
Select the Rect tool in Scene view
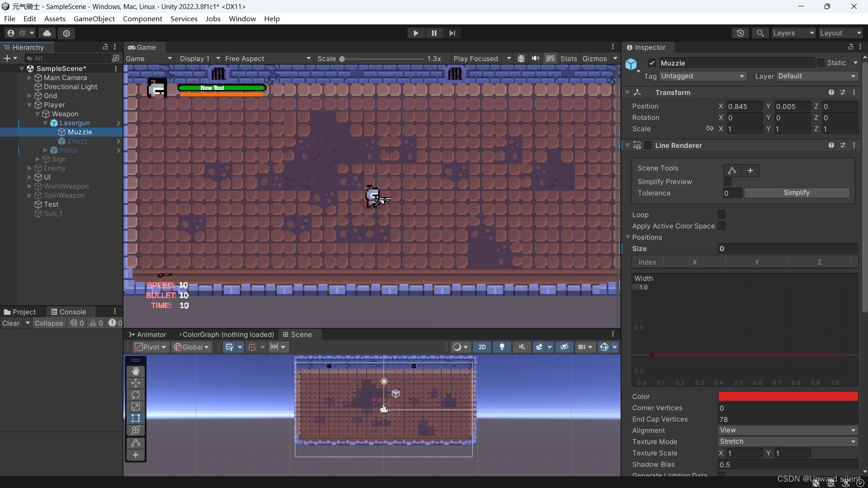pyautogui.click(x=135, y=418)
